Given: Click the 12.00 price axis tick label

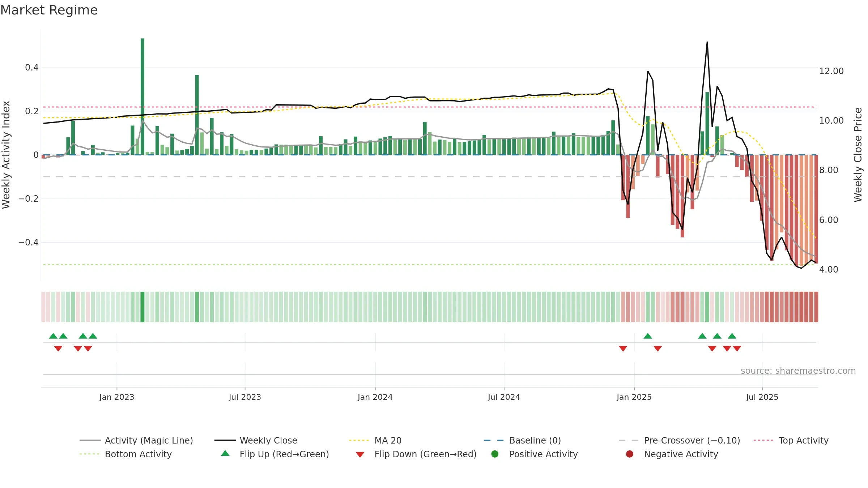Looking at the screenshot, I should [831, 71].
